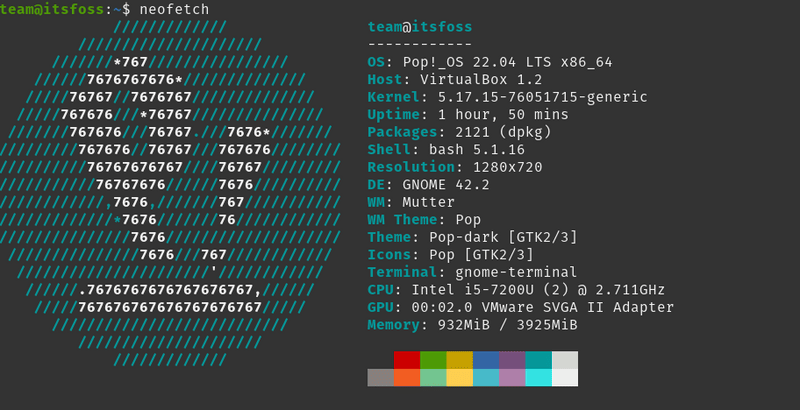Click the green color block in the palette
The width and height of the screenshot is (800, 410).
pos(433,360)
